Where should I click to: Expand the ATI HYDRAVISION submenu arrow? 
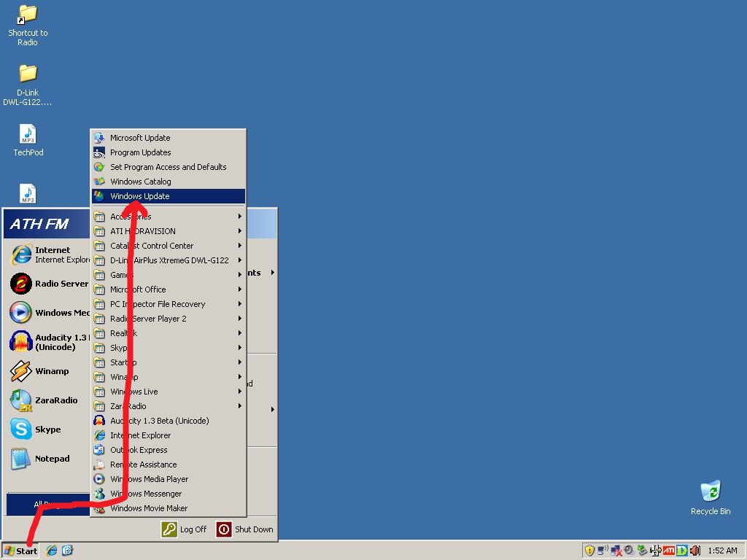point(239,231)
